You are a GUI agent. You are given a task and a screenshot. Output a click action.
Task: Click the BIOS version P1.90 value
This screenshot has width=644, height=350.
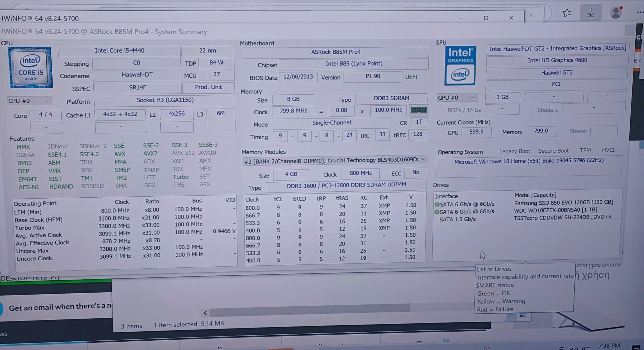point(373,77)
